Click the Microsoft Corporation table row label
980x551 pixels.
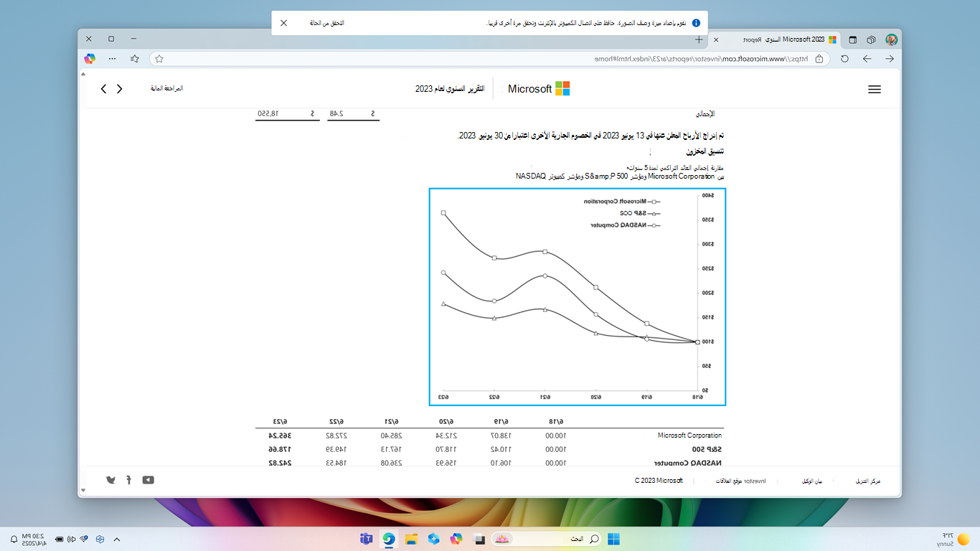689,435
